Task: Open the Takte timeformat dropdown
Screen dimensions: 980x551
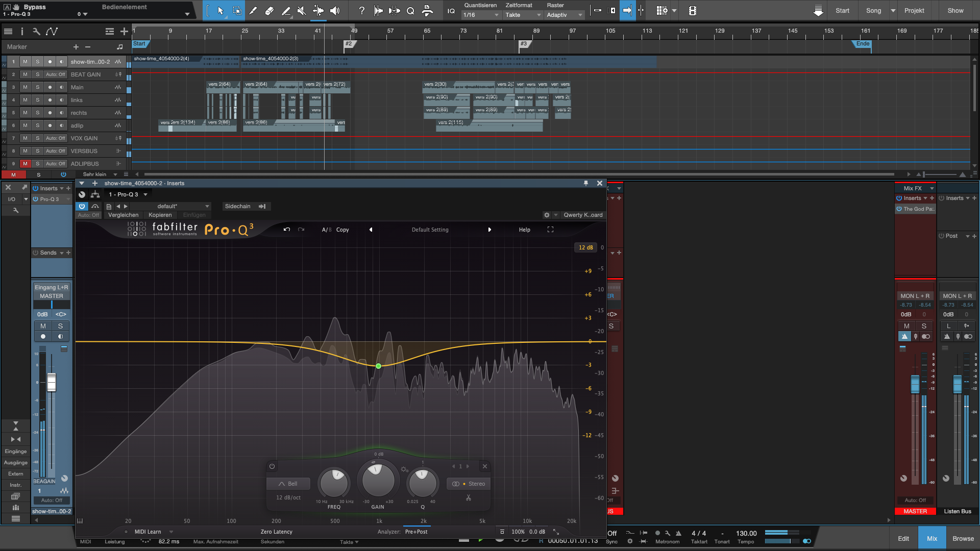Action: [523, 15]
